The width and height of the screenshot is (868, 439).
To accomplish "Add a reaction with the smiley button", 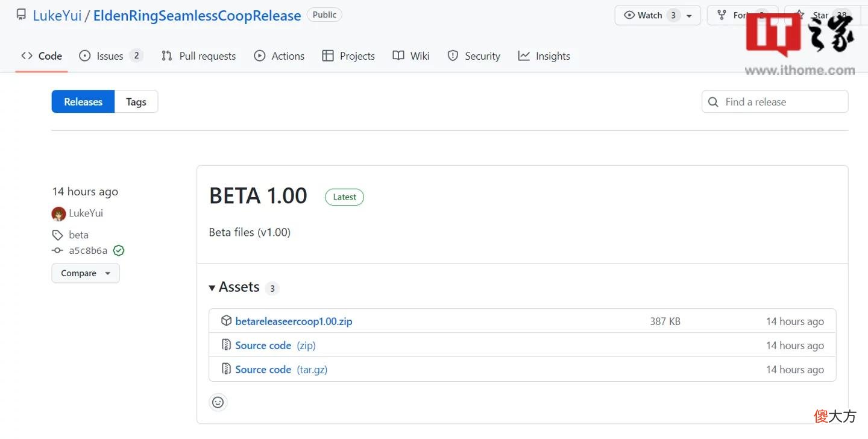I will coord(218,402).
